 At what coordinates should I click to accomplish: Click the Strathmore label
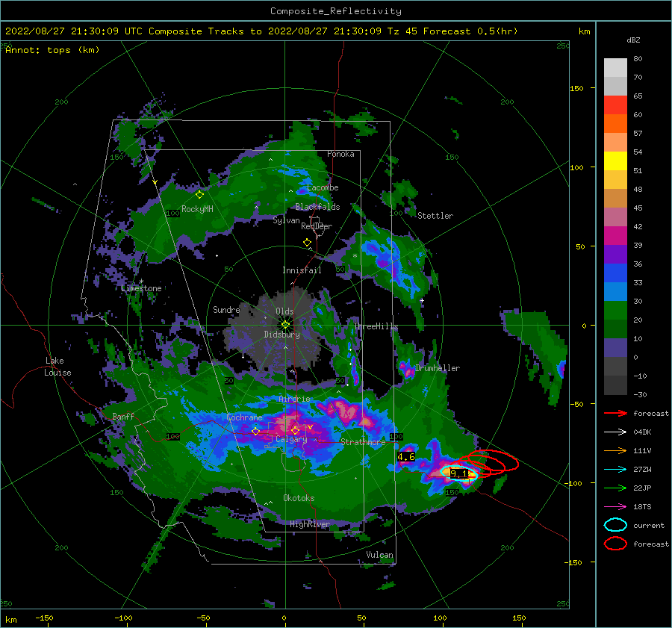pyautogui.click(x=363, y=441)
